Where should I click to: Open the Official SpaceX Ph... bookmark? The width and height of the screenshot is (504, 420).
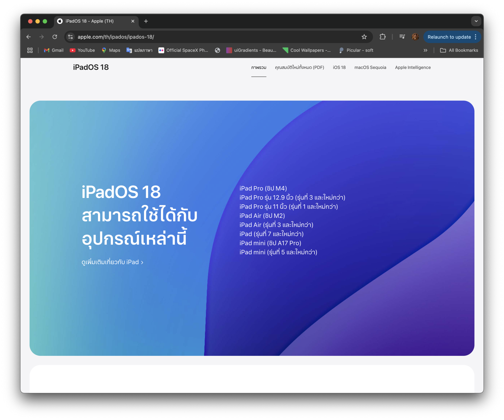[183, 50]
